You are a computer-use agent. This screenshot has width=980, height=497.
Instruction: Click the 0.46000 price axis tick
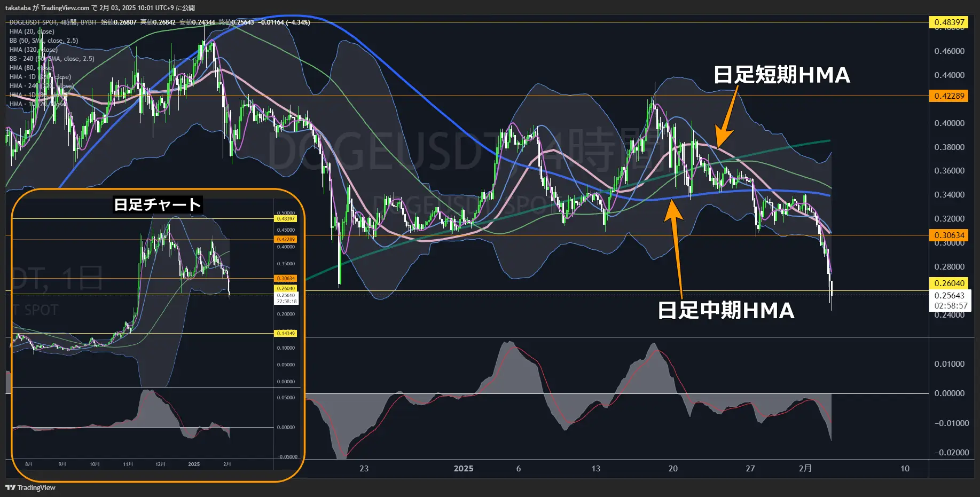click(949, 51)
